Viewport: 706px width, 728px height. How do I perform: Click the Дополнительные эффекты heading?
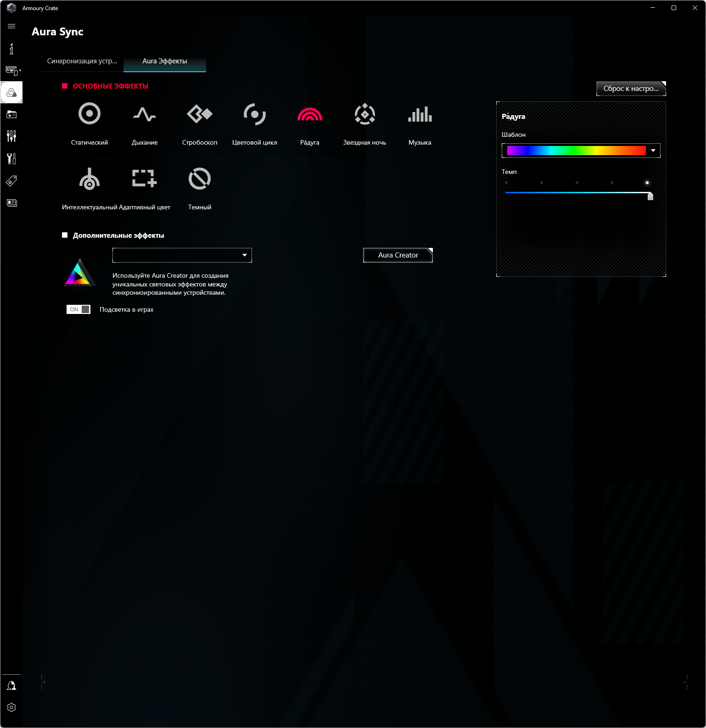tap(118, 235)
